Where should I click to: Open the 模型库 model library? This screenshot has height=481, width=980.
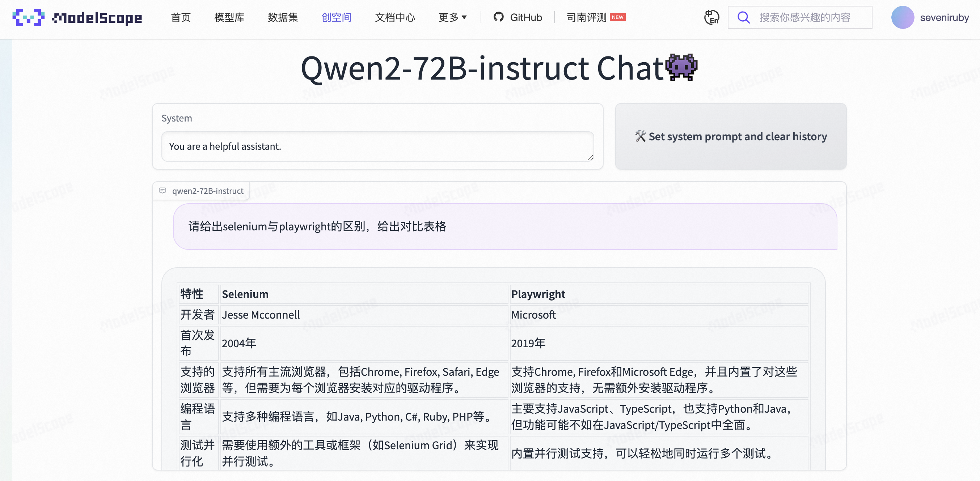point(229,17)
